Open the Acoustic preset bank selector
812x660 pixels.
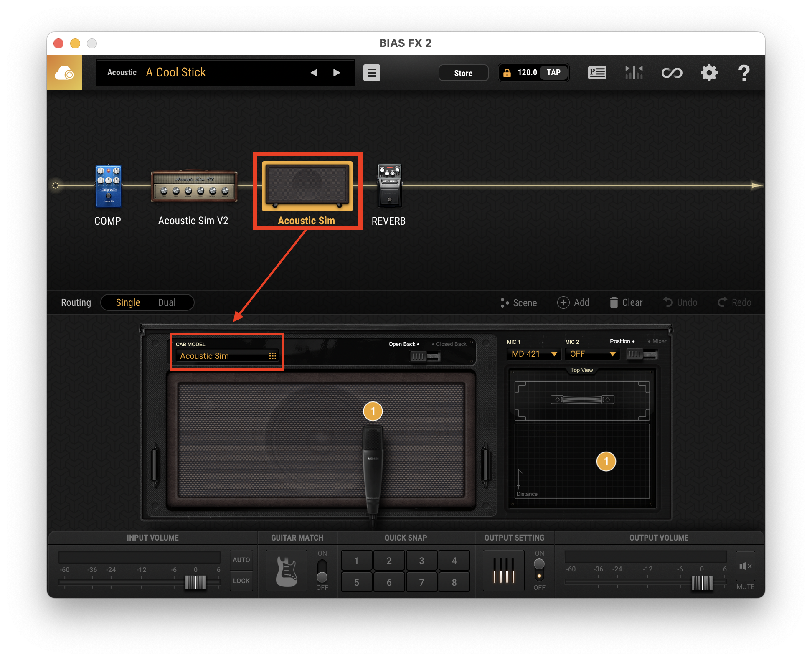[122, 73]
